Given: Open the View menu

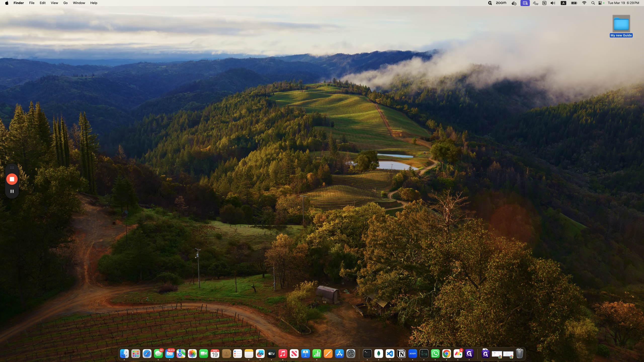Looking at the screenshot, I should click(x=54, y=3).
